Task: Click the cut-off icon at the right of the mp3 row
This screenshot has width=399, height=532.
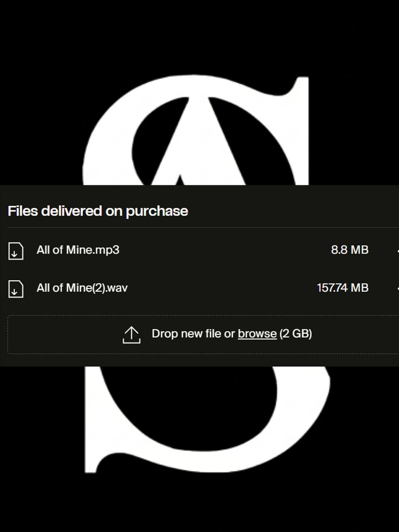Action: [397, 251]
